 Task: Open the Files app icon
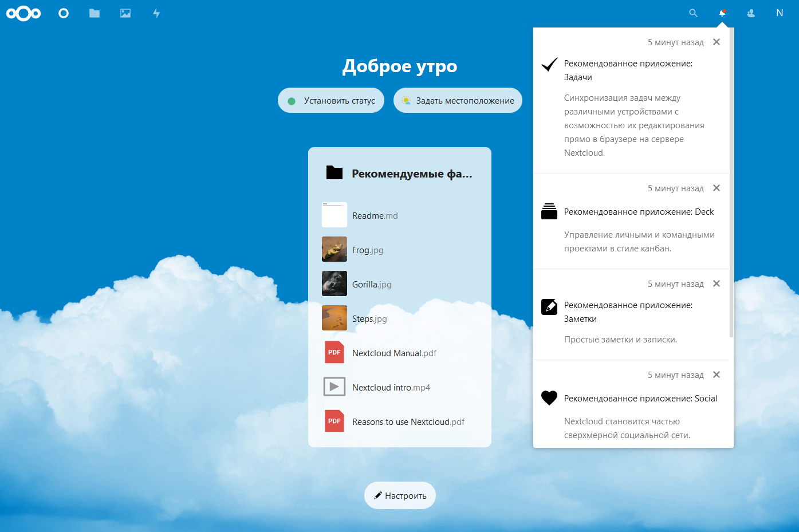coord(95,13)
